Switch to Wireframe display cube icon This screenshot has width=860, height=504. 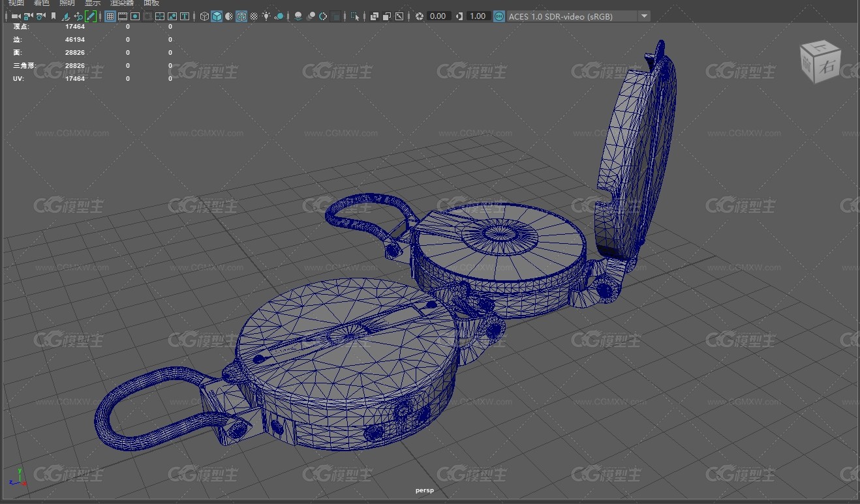point(204,16)
